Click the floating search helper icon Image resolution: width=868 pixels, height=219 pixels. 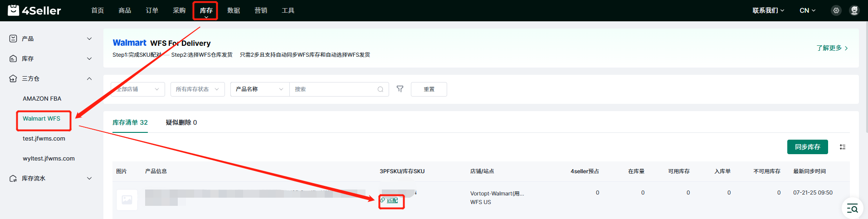pos(853,209)
